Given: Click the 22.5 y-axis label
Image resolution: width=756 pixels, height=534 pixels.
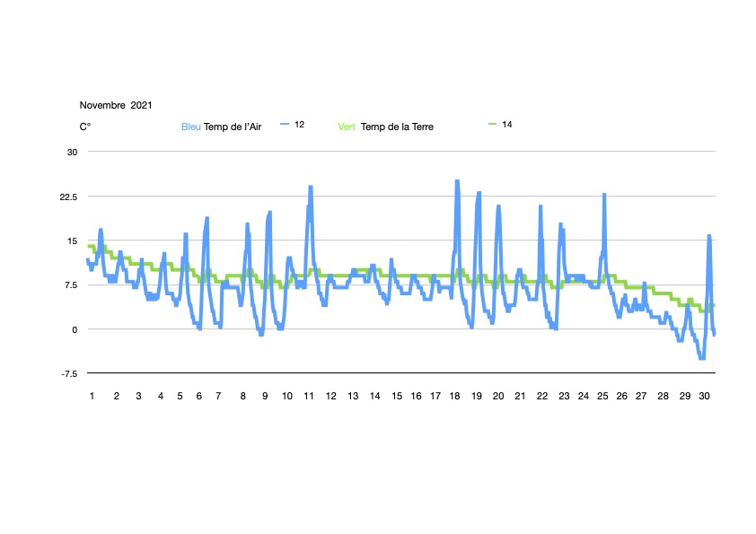Looking at the screenshot, I should click(x=70, y=197).
